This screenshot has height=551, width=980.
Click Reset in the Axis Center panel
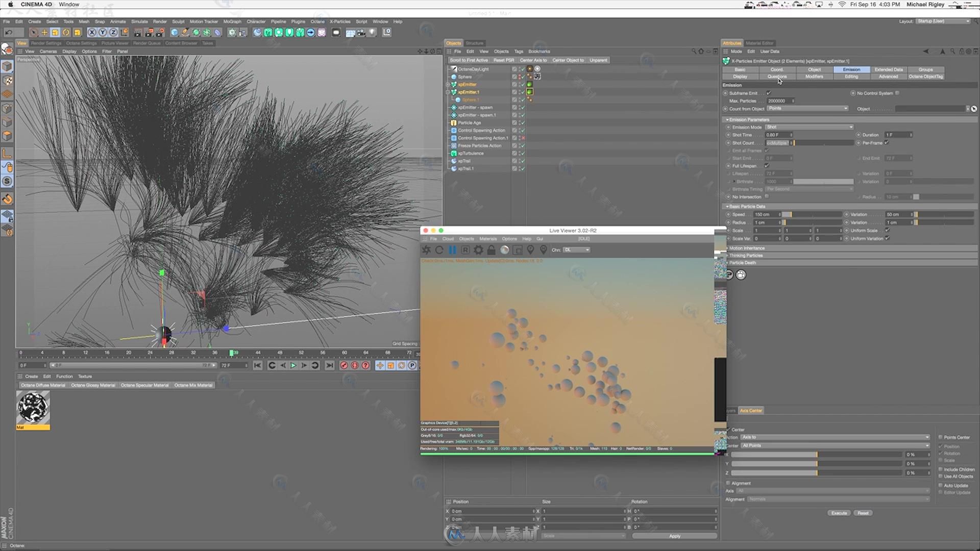click(x=863, y=513)
